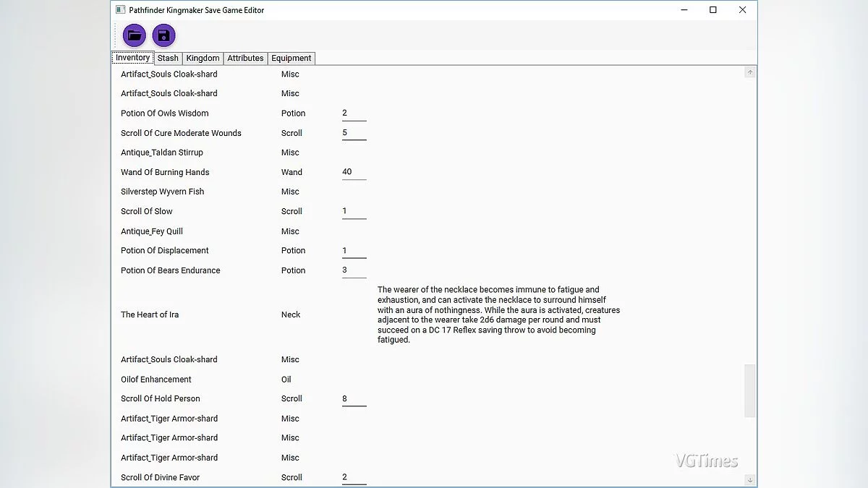
Task: Click scrollbar down arrow in inventory list
Action: [x=750, y=479]
